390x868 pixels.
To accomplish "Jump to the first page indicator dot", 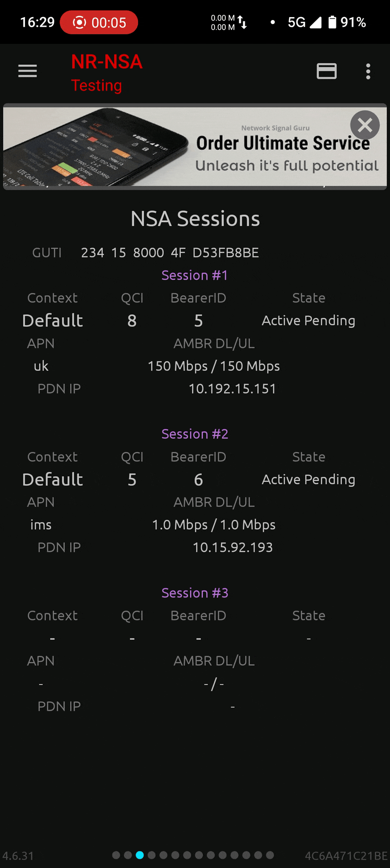I will [116, 855].
